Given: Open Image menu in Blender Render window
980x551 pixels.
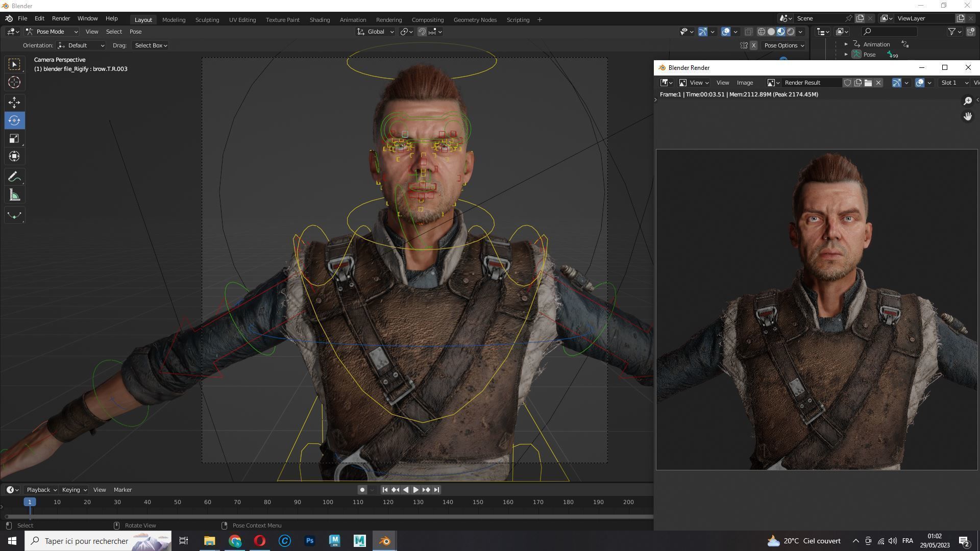Looking at the screenshot, I should (745, 83).
